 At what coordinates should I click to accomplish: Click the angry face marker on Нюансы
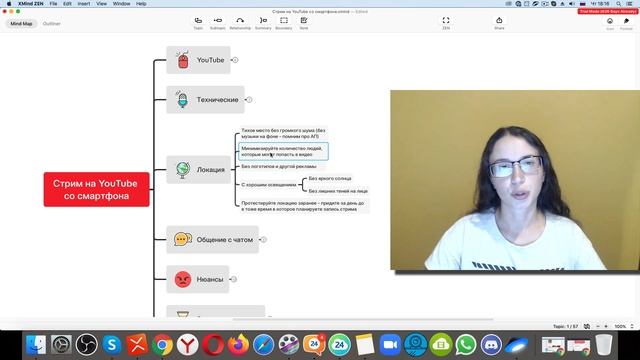click(183, 279)
